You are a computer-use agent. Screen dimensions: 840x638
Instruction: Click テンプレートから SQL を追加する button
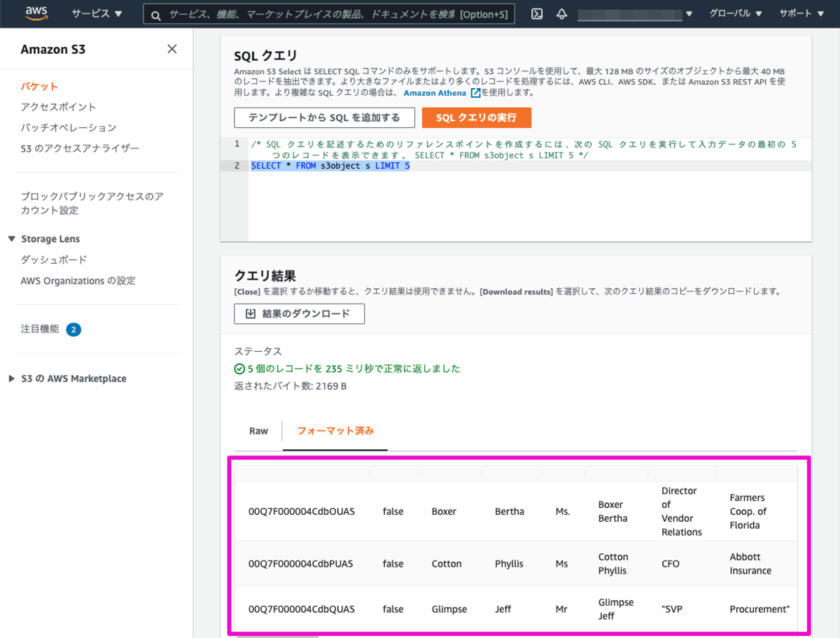click(x=324, y=118)
